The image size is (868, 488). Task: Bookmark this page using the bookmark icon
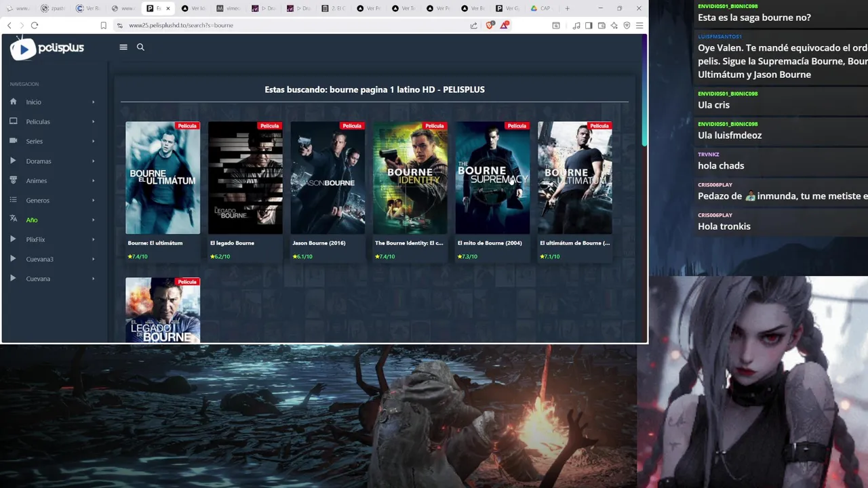103,25
